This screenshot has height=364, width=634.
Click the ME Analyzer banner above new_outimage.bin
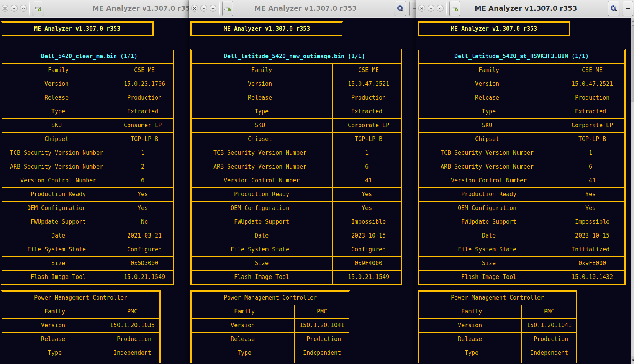coord(267,29)
